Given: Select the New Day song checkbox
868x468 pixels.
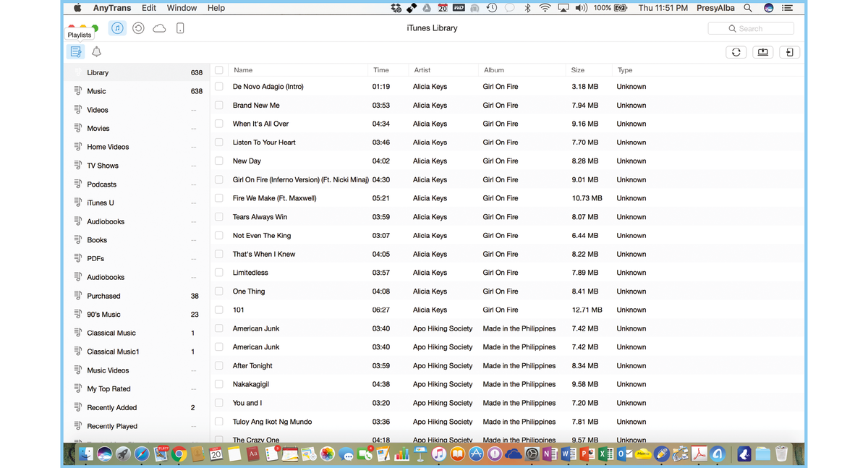Looking at the screenshot, I should pyautogui.click(x=219, y=161).
